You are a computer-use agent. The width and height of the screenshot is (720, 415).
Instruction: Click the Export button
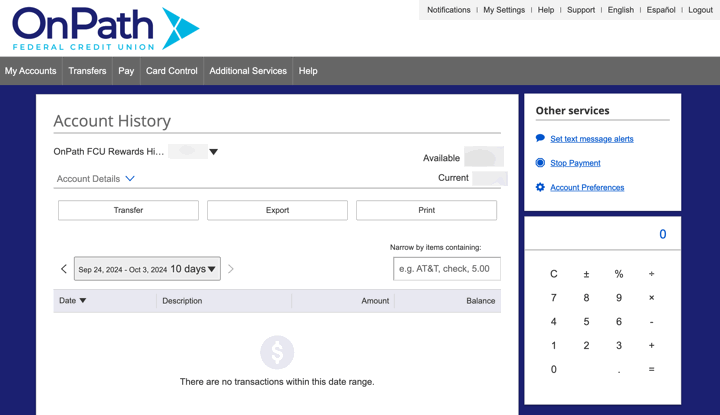click(x=277, y=210)
